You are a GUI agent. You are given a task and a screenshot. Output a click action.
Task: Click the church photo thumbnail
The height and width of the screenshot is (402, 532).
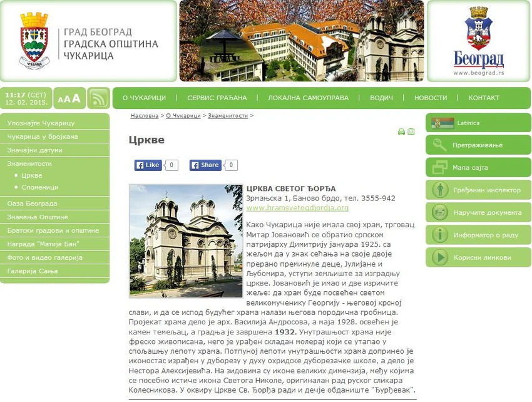tap(186, 241)
